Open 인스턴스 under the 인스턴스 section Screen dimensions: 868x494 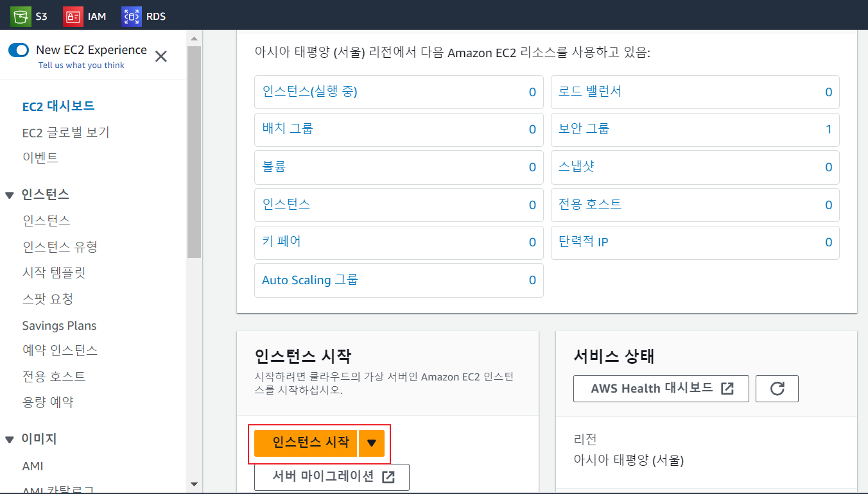coord(46,220)
